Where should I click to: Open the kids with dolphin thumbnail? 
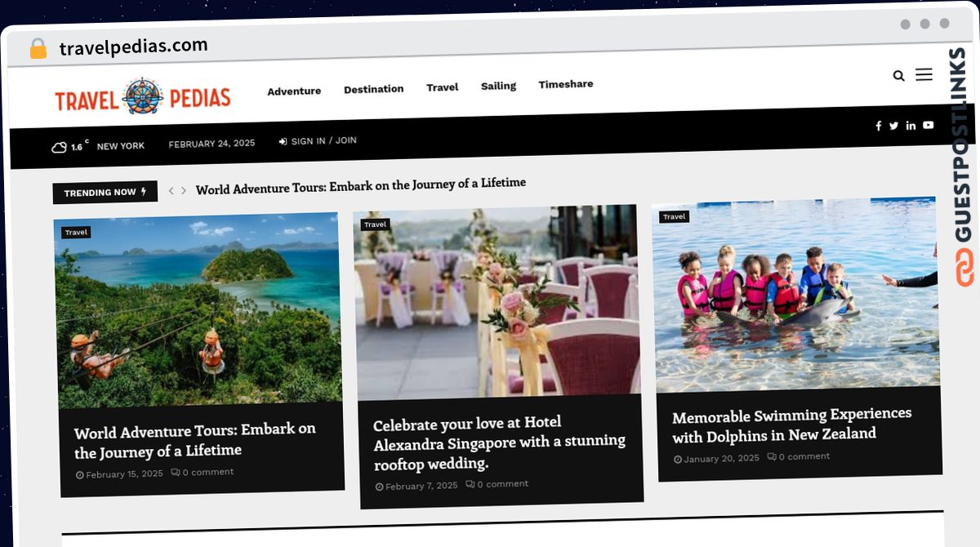click(x=796, y=294)
